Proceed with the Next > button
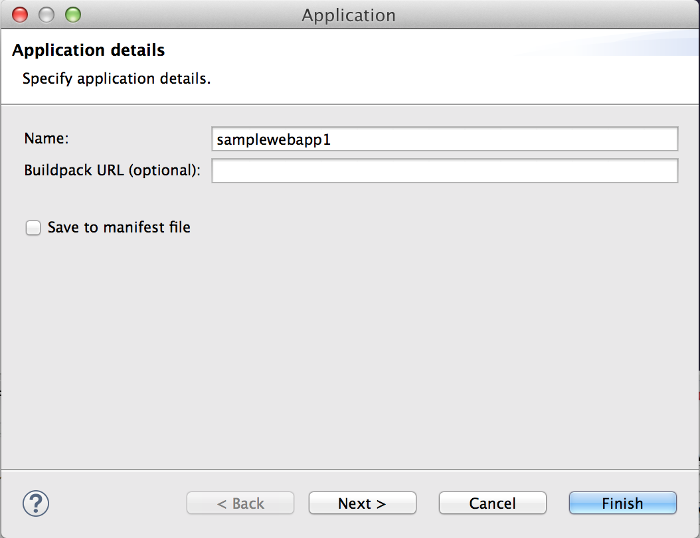Viewport: 700px width, 538px height. click(x=362, y=503)
